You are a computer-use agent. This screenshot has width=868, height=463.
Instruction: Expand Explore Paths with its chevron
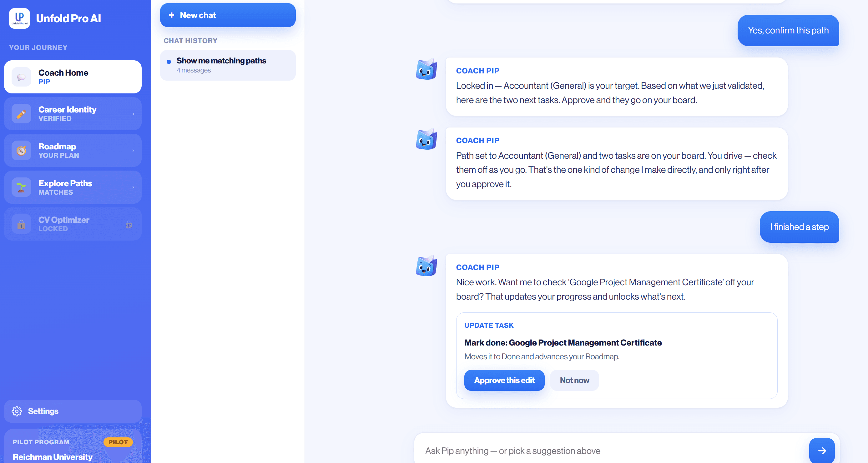point(134,187)
